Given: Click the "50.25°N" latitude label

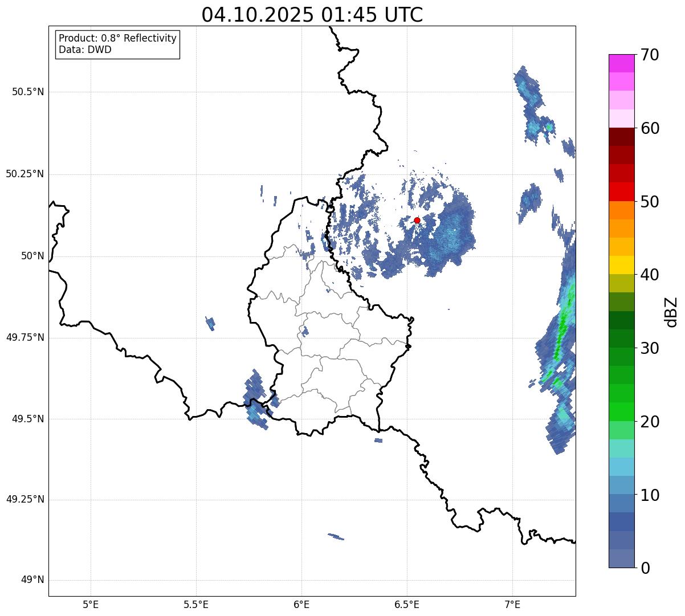Looking at the screenshot, I should 25,174.
